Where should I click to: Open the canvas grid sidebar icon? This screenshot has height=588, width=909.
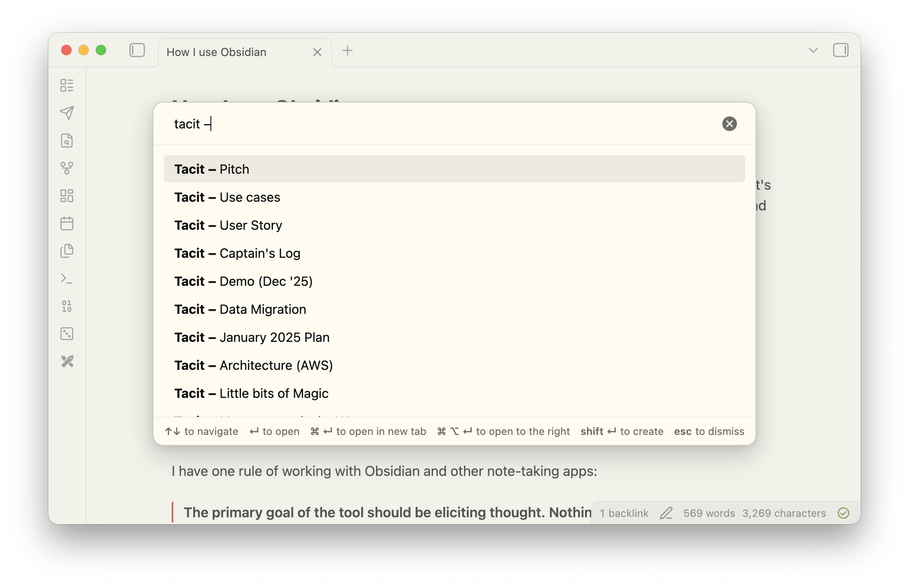pyautogui.click(x=67, y=196)
